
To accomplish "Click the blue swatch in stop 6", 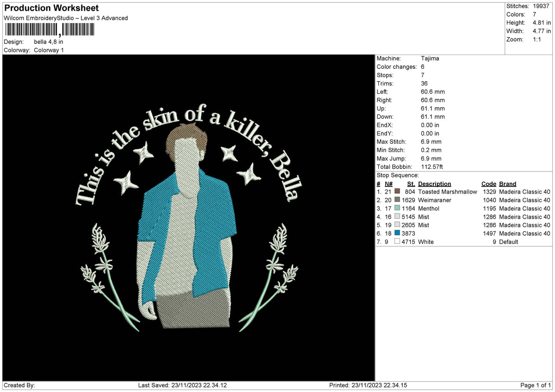I will pyautogui.click(x=397, y=233).
